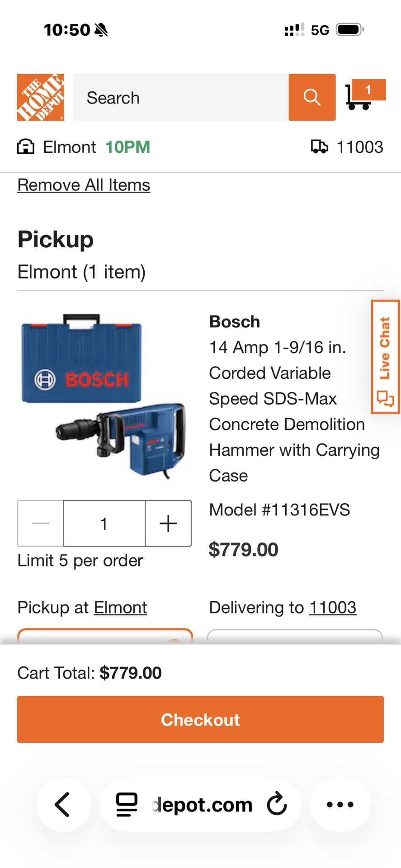Go back with the browser back arrow
Image resolution: width=401 pixels, height=868 pixels.
[x=63, y=804]
